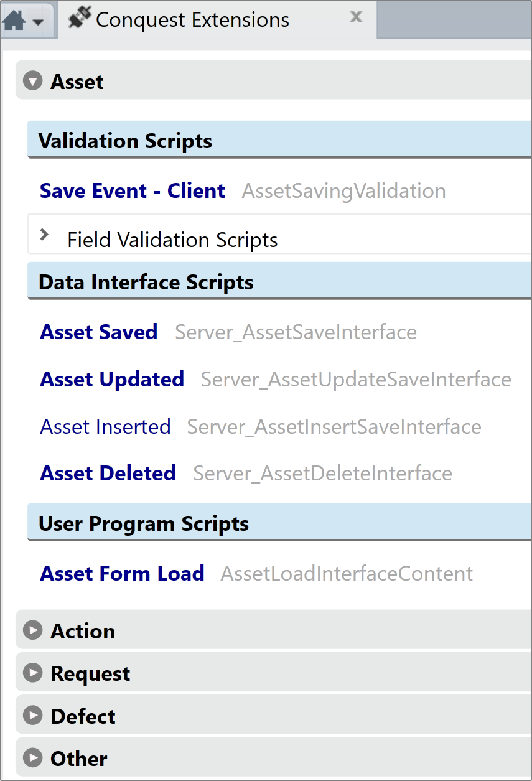Expand the Defect section arrow icon
532x781 pixels.
coord(32,716)
